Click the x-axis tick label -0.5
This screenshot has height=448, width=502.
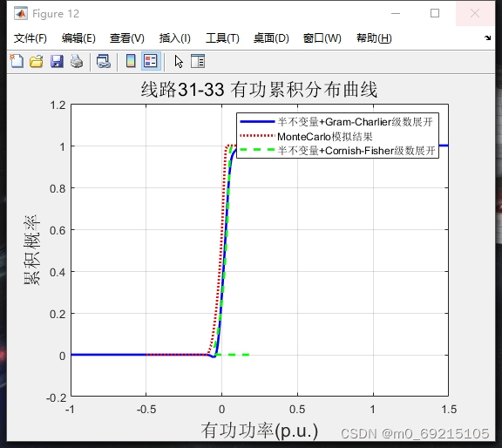pos(146,410)
